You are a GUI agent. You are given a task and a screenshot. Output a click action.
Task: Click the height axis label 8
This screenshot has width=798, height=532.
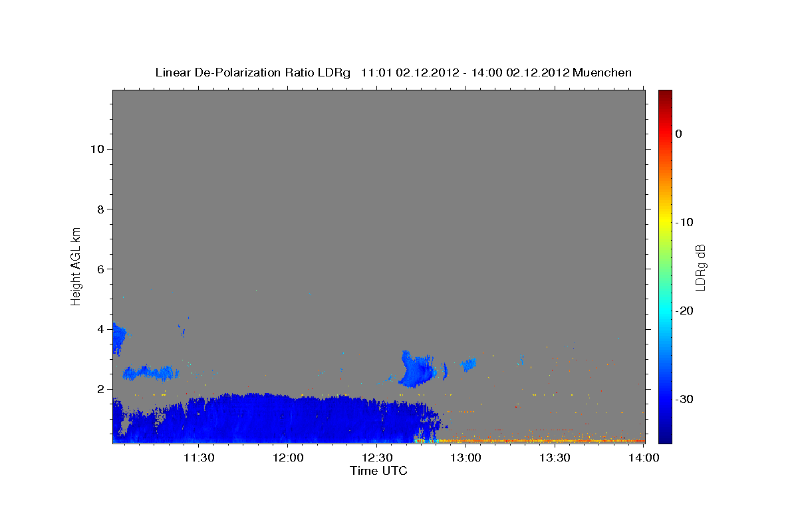pos(100,209)
